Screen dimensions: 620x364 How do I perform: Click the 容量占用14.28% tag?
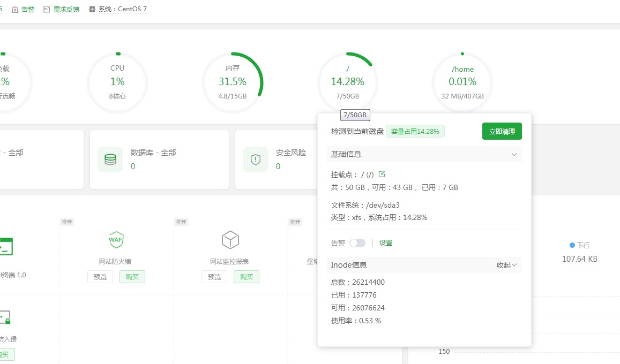coord(415,132)
